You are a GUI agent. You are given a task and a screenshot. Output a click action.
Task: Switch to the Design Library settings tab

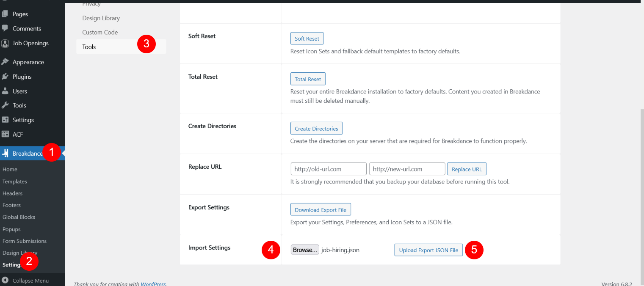(x=101, y=18)
